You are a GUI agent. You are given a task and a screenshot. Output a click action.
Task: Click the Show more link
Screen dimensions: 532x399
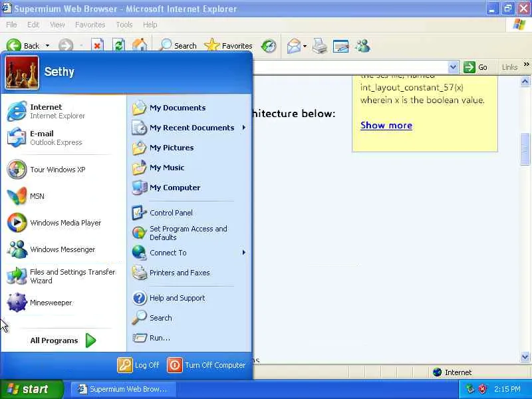[386, 125]
